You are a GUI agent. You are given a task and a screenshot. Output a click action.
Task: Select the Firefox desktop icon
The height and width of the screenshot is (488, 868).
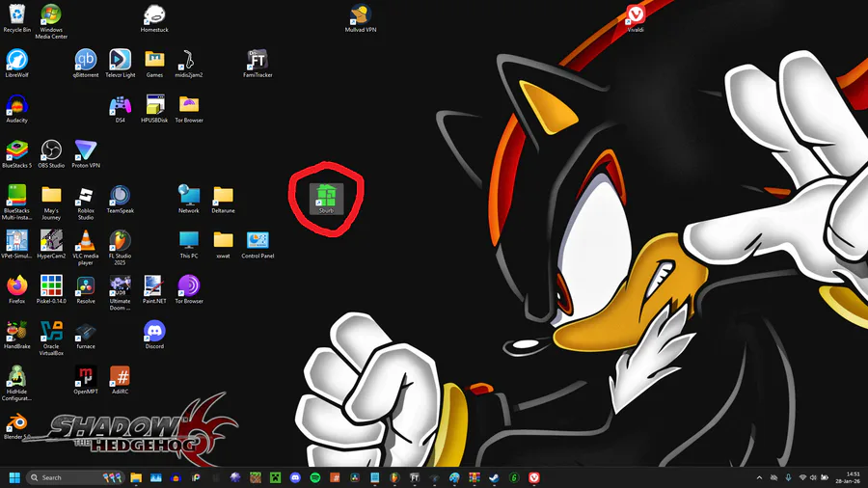(16, 290)
